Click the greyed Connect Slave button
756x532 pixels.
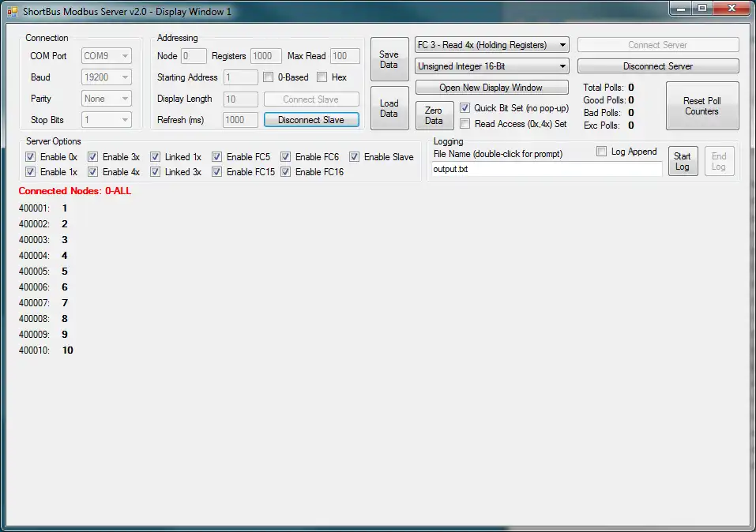coord(311,99)
